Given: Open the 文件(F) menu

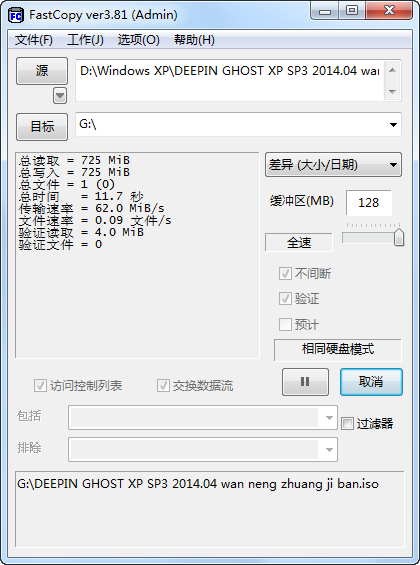Looking at the screenshot, I should (33, 40).
